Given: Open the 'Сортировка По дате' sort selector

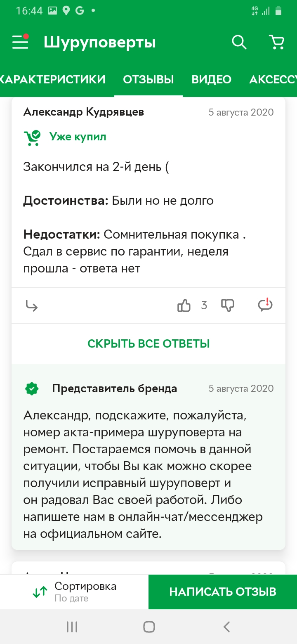Looking at the screenshot, I should 74,592.
